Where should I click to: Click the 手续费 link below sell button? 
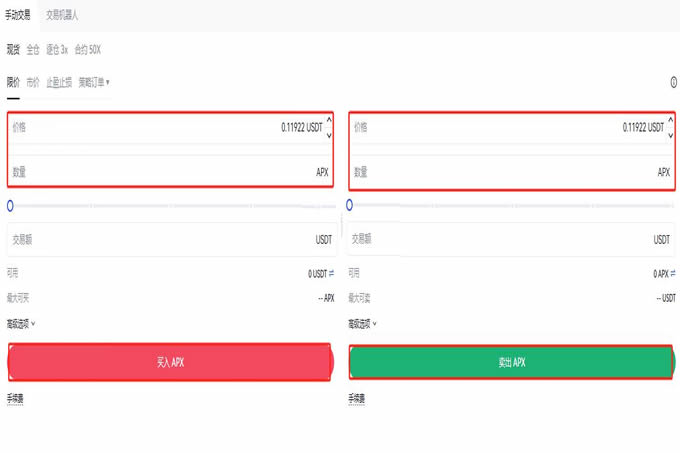coord(357,398)
